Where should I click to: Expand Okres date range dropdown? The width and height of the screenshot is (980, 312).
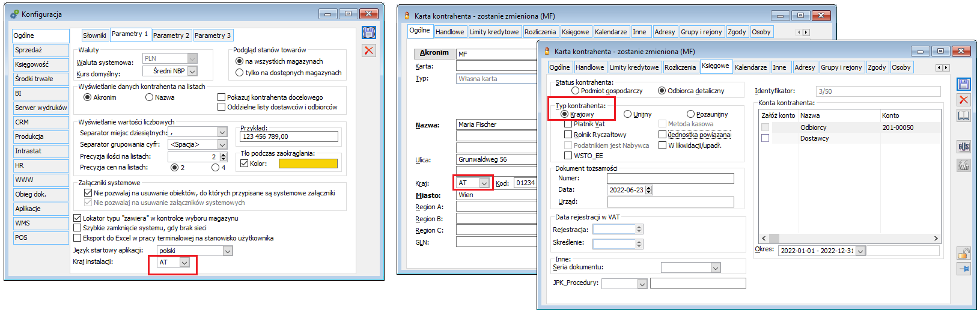point(860,251)
